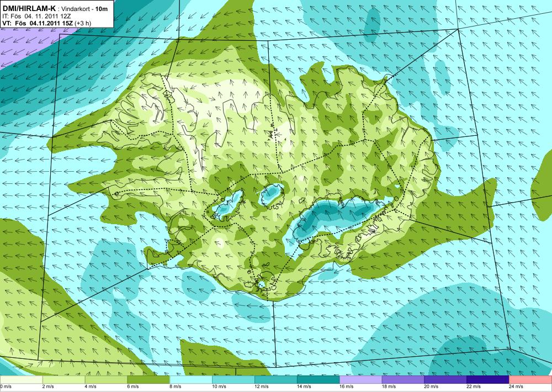Click the '8 m/s' legend label

point(176,386)
